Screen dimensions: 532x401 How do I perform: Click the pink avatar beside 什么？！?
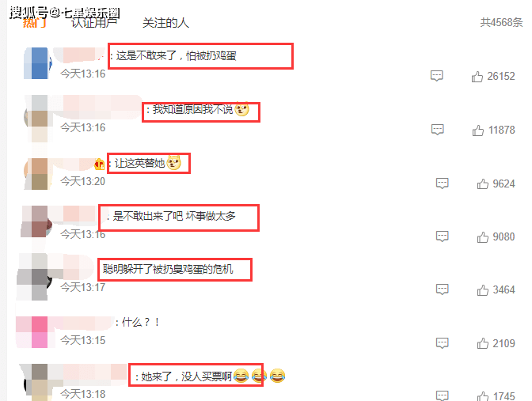point(35,332)
